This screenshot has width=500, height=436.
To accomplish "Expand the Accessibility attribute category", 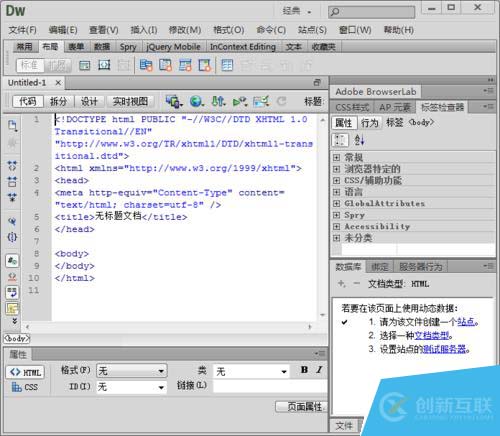I will point(337,227).
